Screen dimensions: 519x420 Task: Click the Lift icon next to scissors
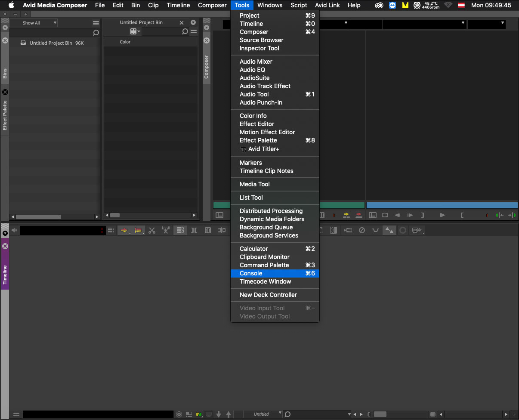click(x=166, y=231)
